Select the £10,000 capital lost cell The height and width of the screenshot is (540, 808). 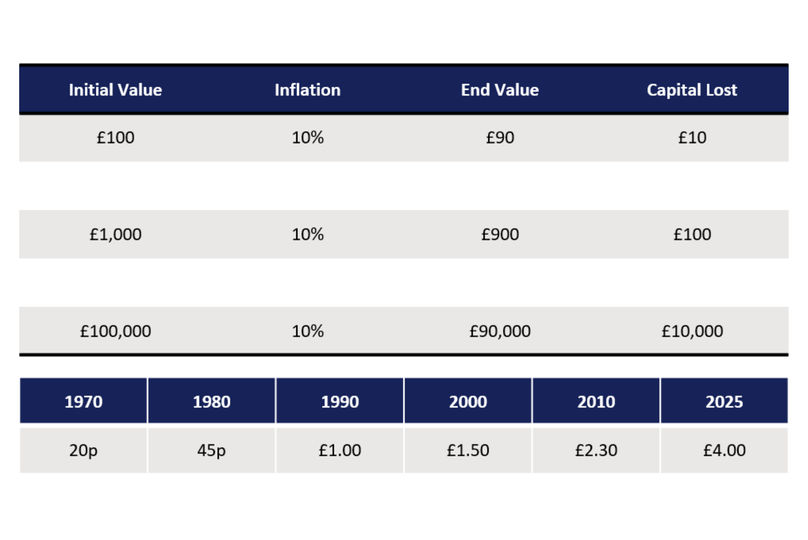point(691,331)
